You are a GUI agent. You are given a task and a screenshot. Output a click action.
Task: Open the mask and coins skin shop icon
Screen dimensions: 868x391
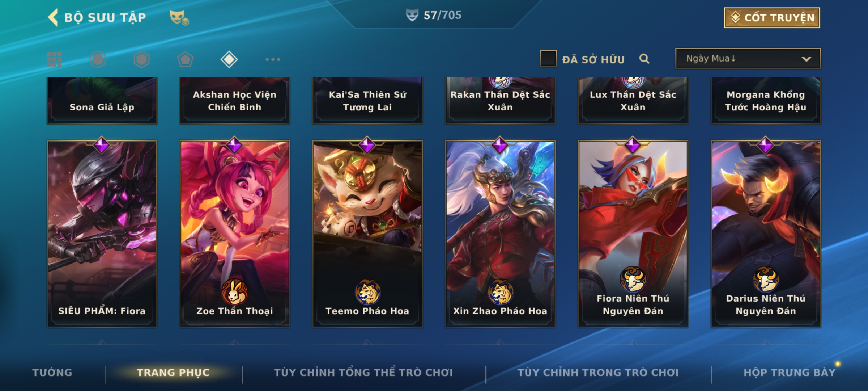point(179,18)
